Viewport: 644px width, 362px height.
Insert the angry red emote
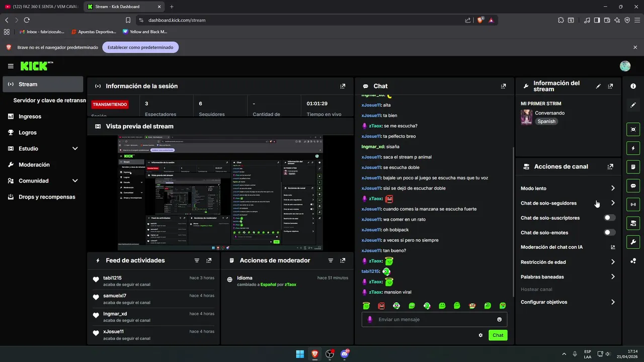coord(381,306)
